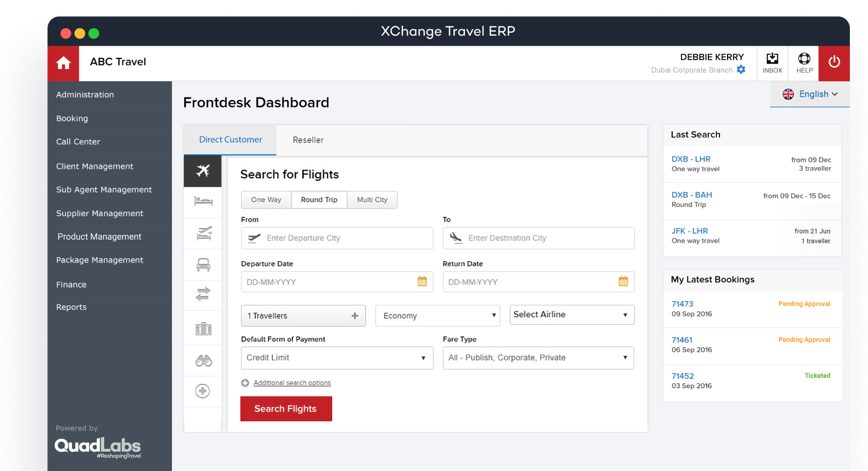Select the Car rental icon

203,265
